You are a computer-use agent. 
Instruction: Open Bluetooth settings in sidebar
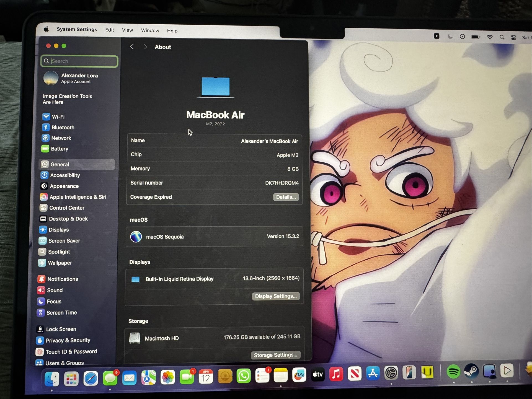click(x=58, y=127)
